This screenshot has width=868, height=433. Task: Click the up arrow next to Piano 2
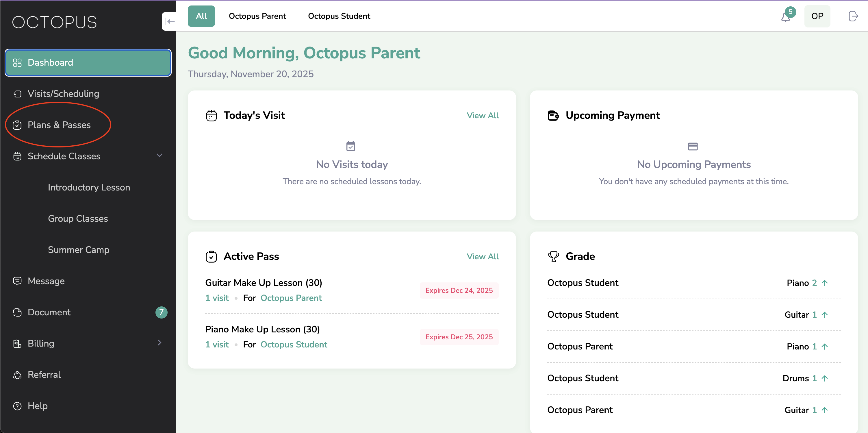coord(825,283)
